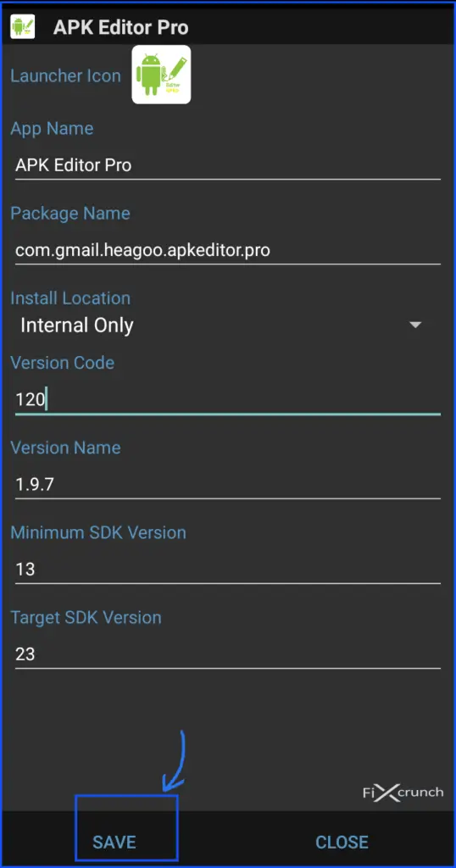Select the Version Name field showing 1.9.7
The width and height of the screenshot is (456, 868).
[x=227, y=484]
